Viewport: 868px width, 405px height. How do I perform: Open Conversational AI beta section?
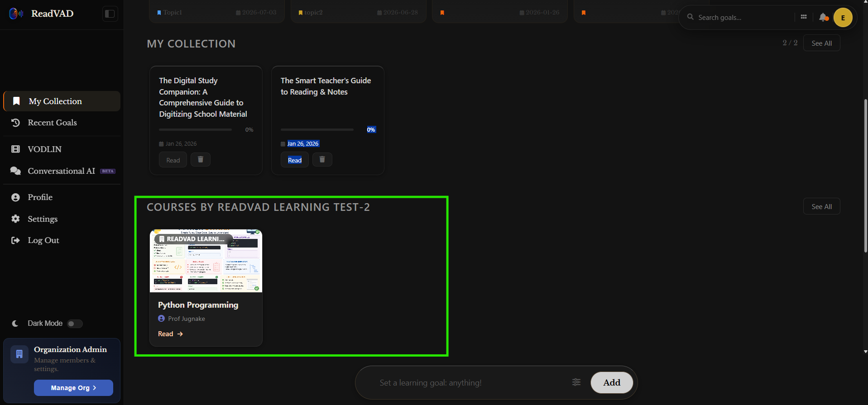[62, 171]
